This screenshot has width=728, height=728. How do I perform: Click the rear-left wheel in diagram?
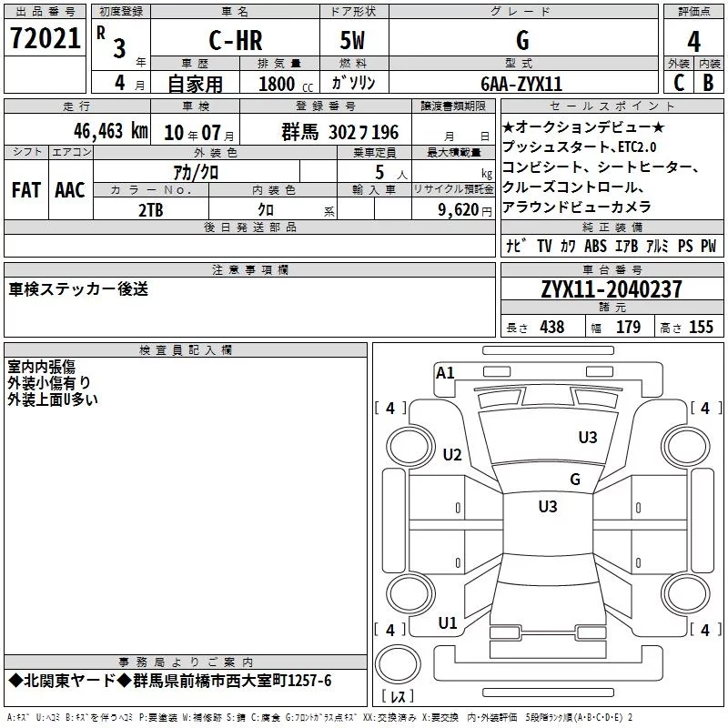click(x=410, y=594)
